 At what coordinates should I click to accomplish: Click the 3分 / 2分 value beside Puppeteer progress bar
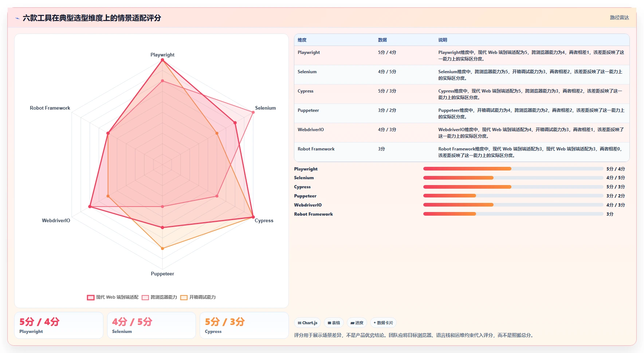616,196
